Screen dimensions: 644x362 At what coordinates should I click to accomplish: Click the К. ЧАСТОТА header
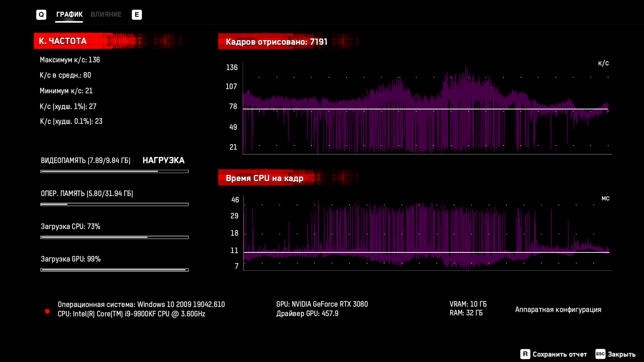63,41
